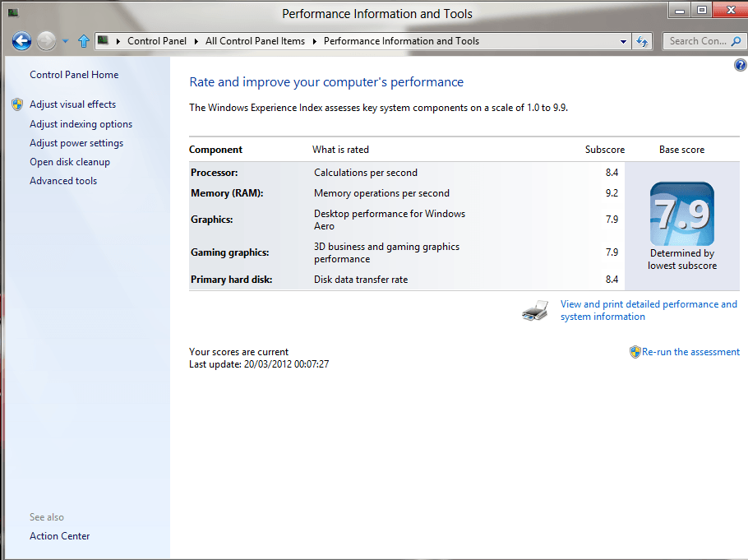The width and height of the screenshot is (748, 560).
Task: Click shield icon beside Adjust visual effects
Action: pos(17,104)
